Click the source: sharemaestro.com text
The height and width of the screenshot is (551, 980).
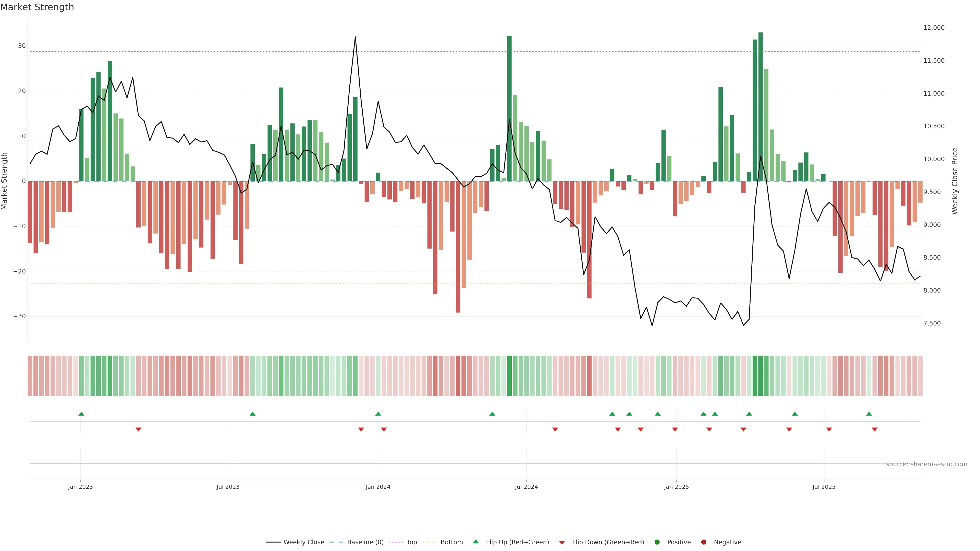926,464
